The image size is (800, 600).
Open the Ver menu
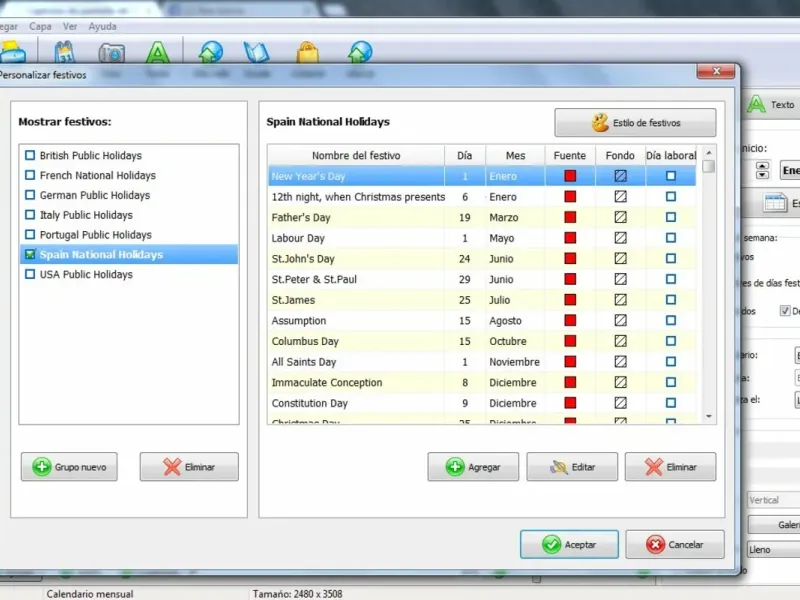(x=70, y=27)
